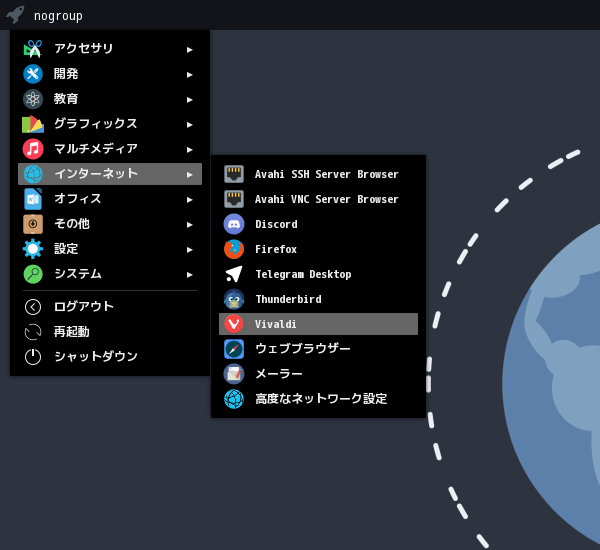
Task: Expand the 教育 submenu arrow
Action: tap(189, 100)
